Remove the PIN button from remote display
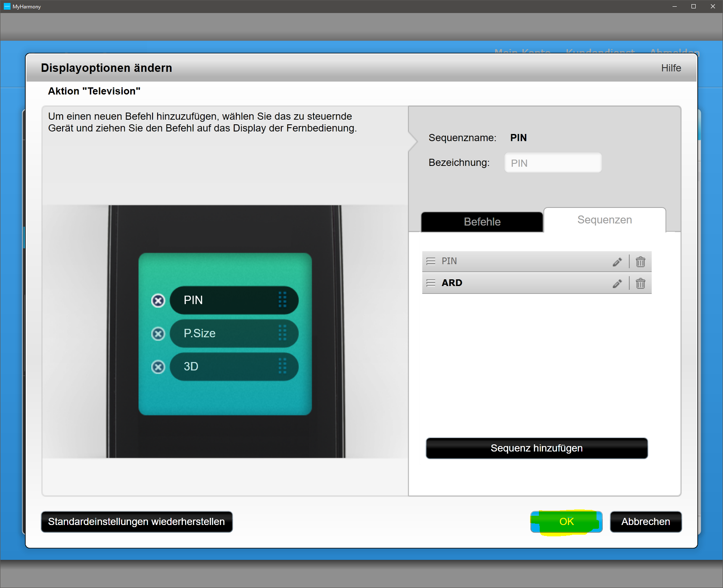 (x=158, y=301)
